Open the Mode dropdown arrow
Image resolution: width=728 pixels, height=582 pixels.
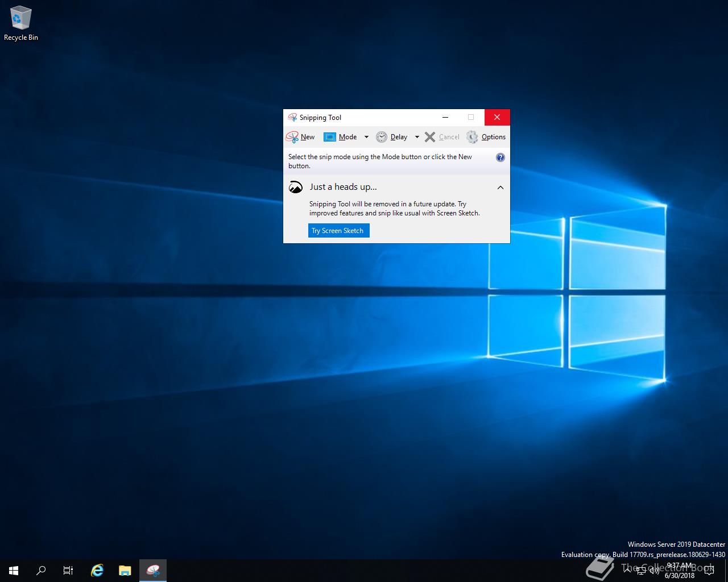[366, 137]
